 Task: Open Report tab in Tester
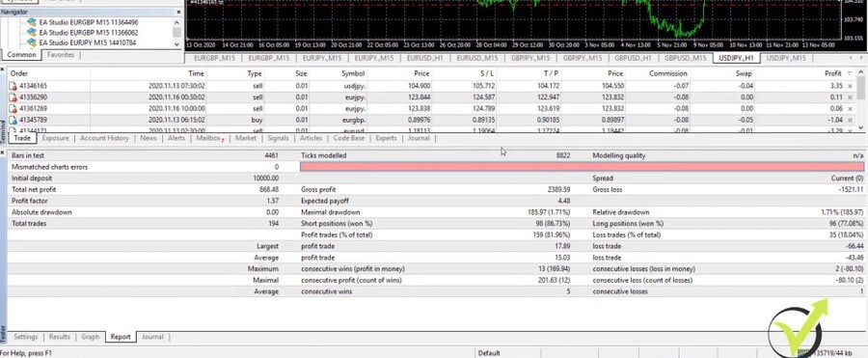click(x=121, y=337)
